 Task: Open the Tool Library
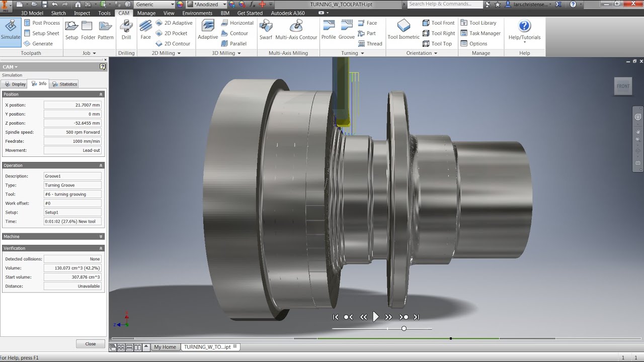point(478,23)
